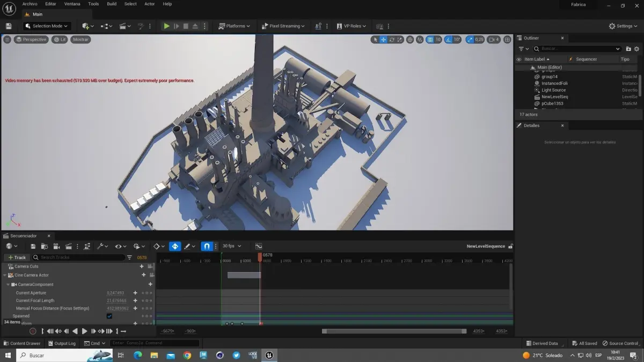The image size is (644, 362).
Task: Save the current level with disk icon
Action: [9, 26]
